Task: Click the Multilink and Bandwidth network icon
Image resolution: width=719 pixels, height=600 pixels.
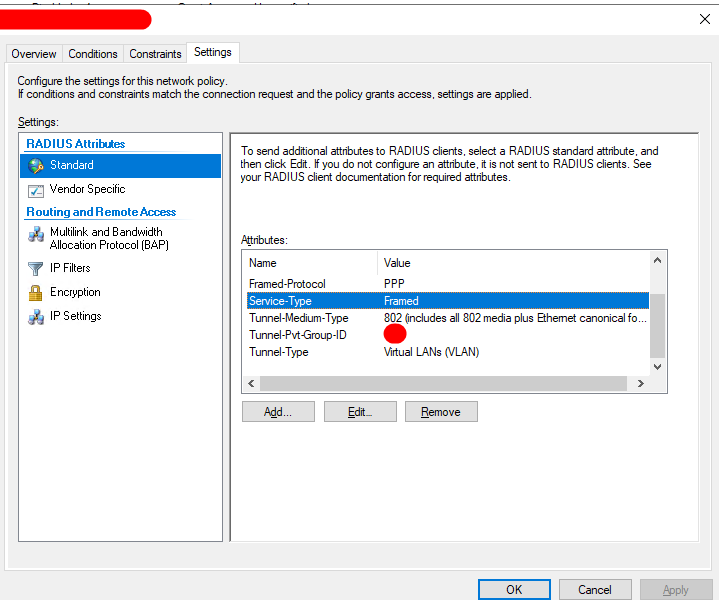Action: (x=36, y=234)
